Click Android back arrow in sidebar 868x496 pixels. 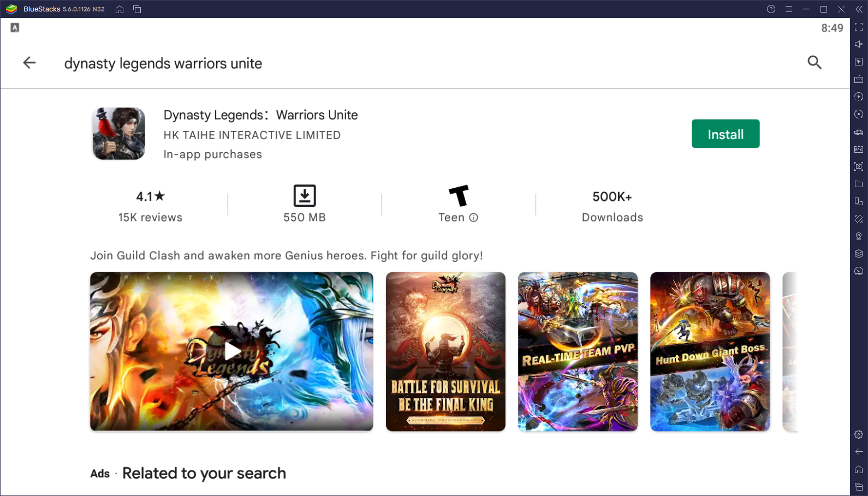[x=859, y=452]
